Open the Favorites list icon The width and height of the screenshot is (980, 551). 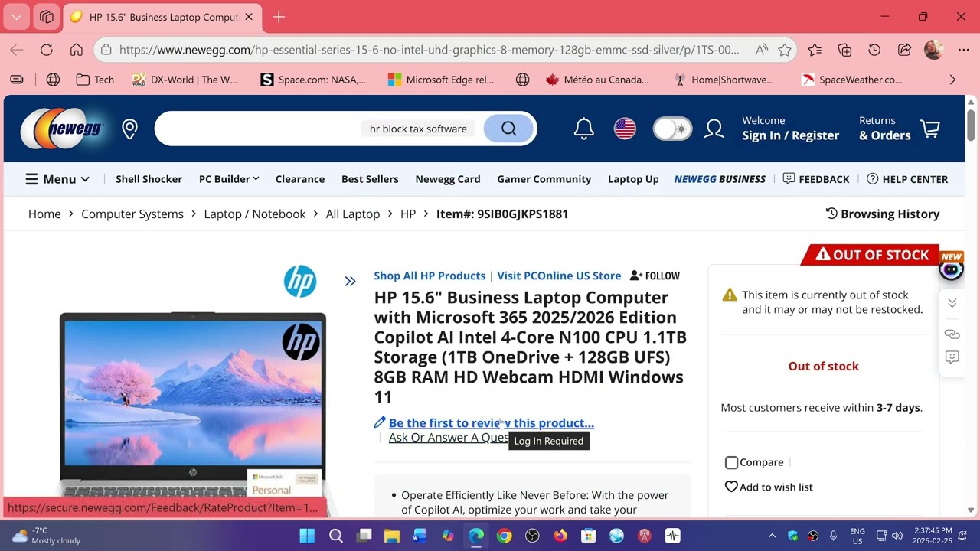[815, 50]
